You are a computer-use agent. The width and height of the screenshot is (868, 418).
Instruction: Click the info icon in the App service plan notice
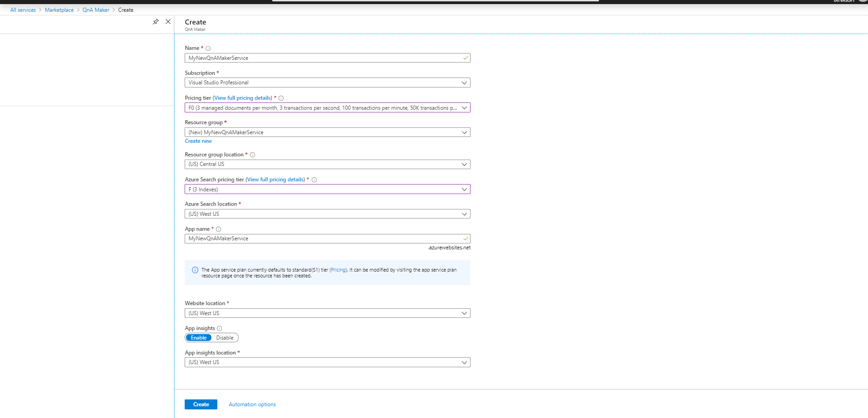click(195, 270)
